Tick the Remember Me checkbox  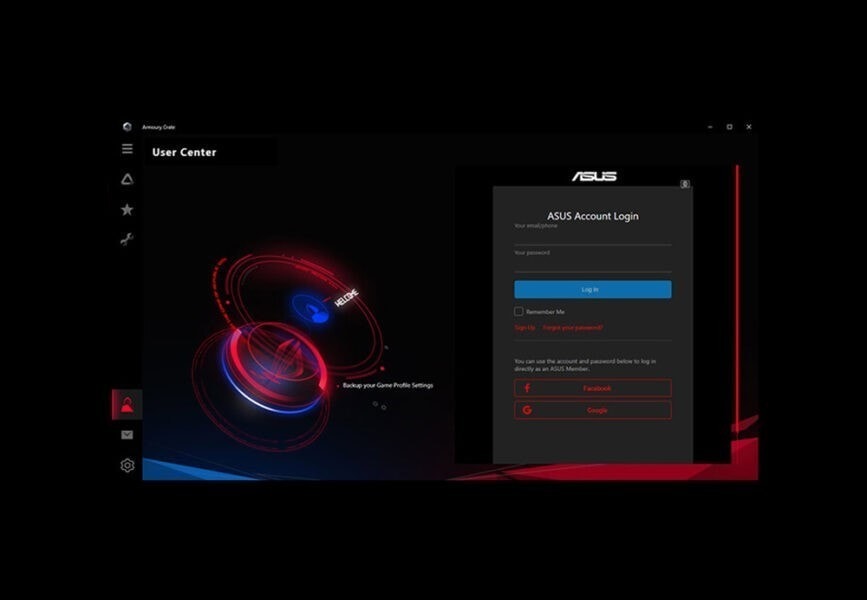519,311
